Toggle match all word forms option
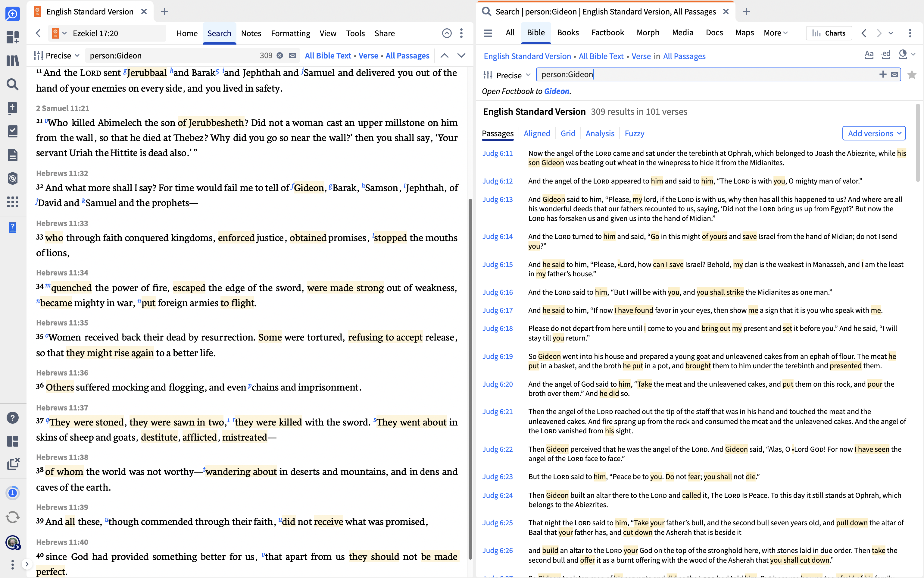924x578 pixels. pyautogui.click(x=886, y=54)
